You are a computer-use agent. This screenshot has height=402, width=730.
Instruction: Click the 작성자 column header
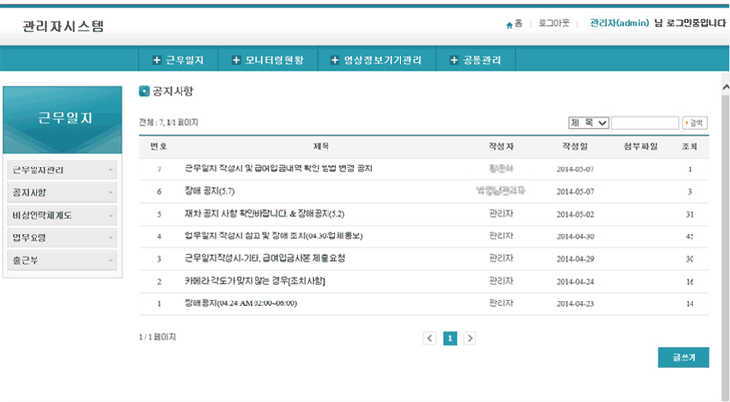pos(501,146)
